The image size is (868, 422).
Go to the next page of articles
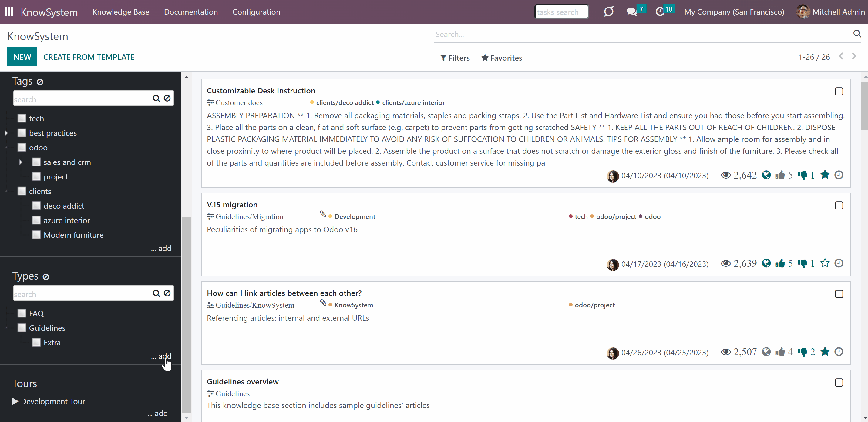(x=854, y=56)
